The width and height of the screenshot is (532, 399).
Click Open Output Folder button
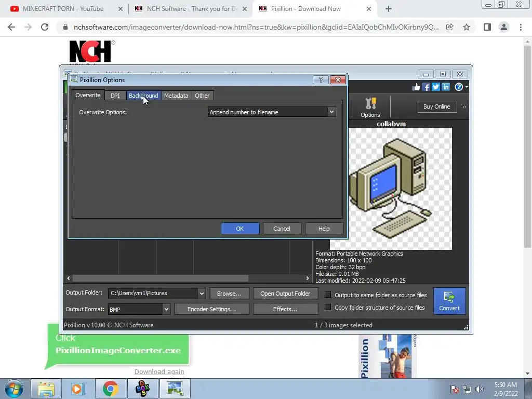point(285,294)
